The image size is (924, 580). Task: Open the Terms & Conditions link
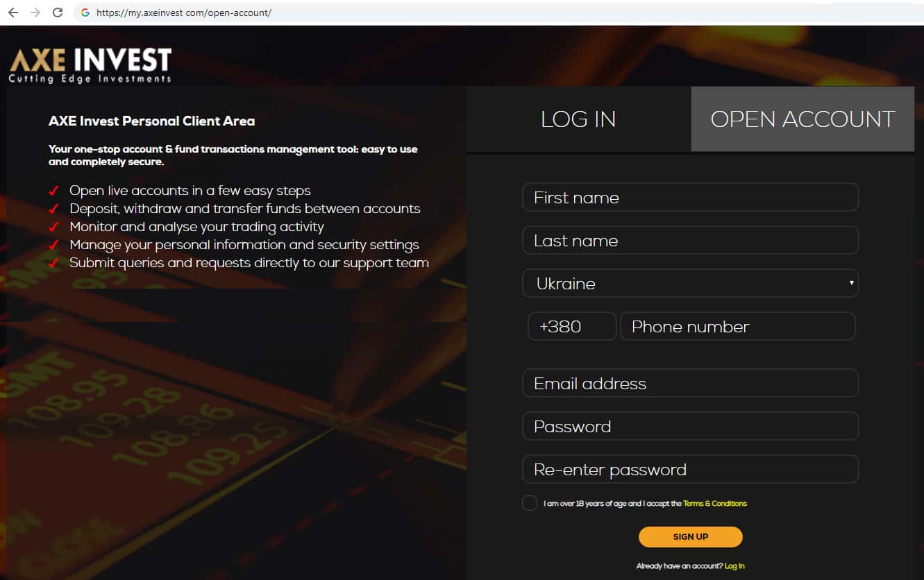tap(715, 504)
